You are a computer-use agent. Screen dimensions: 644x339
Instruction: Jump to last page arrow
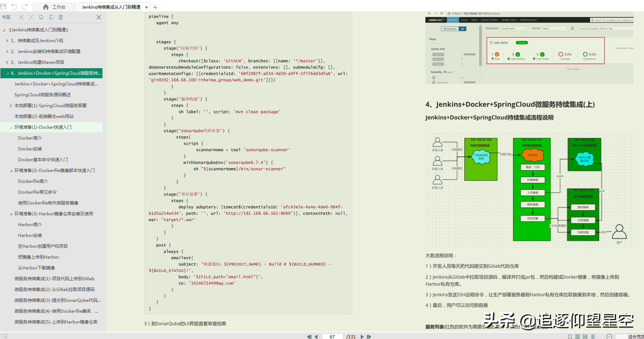pyautogui.click(x=369, y=336)
